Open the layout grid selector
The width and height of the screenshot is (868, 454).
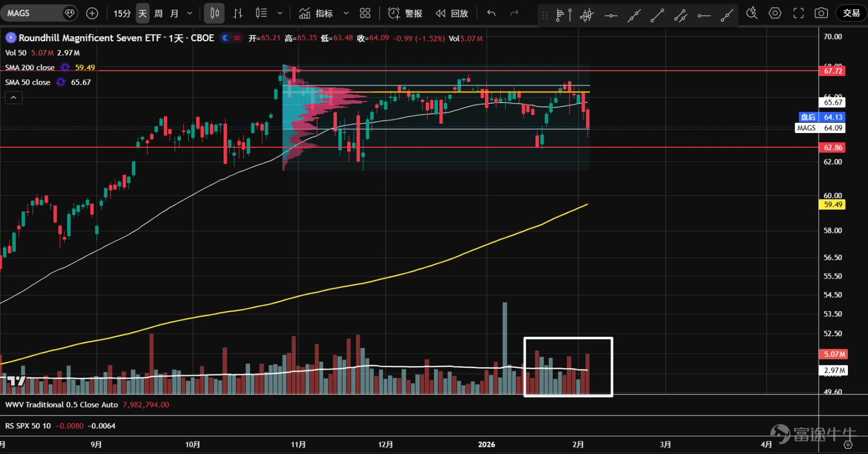365,13
